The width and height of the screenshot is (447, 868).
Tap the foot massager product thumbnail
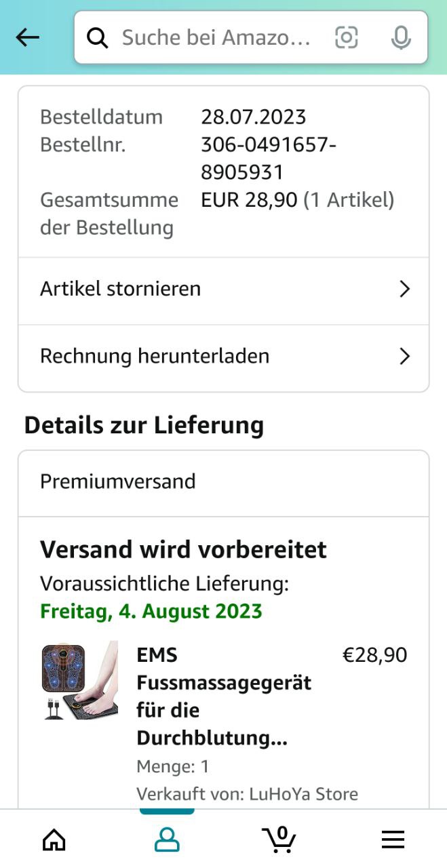pos(79,680)
